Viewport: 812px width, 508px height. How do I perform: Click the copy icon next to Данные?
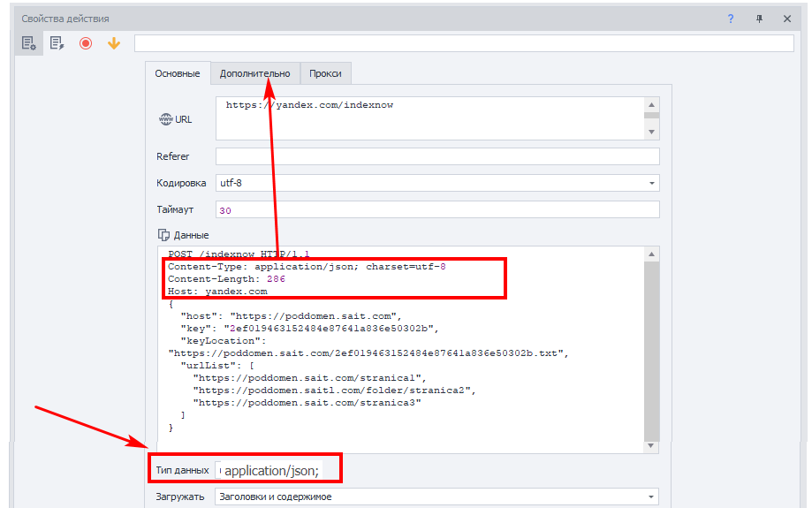click(163, 235)
